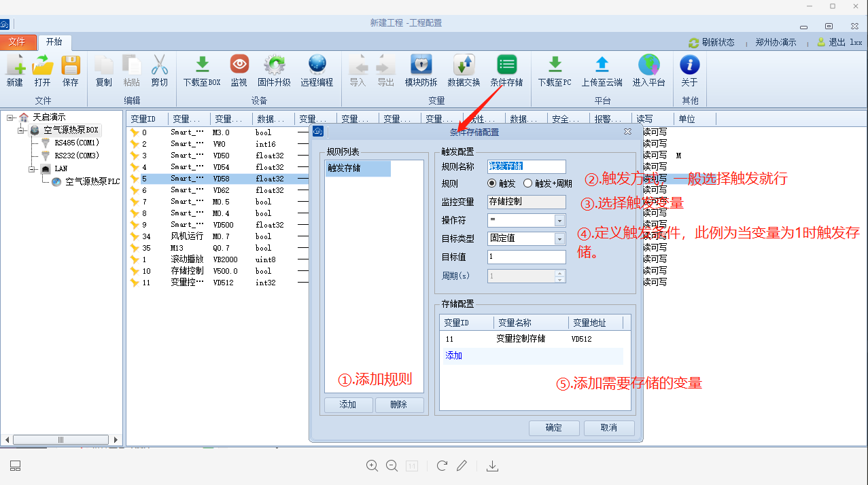Click the zoom out magnifier icon
This screenshot has height=485, width=868.
[392, 466]
